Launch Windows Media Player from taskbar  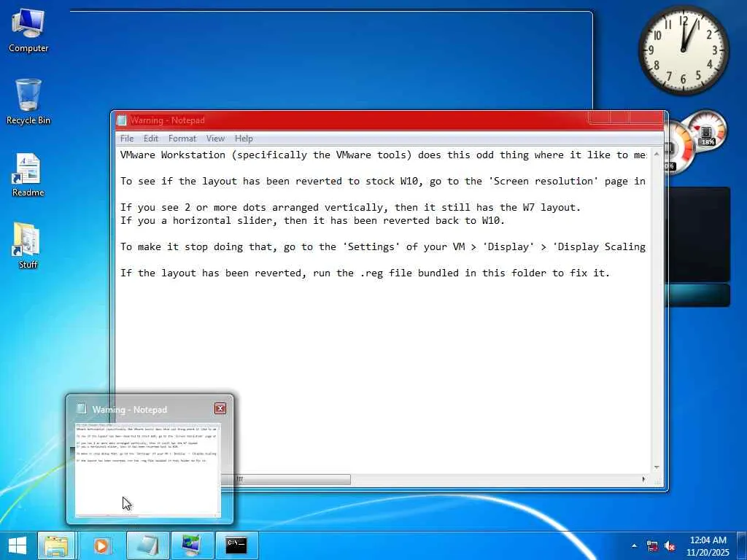coord(101,545)
